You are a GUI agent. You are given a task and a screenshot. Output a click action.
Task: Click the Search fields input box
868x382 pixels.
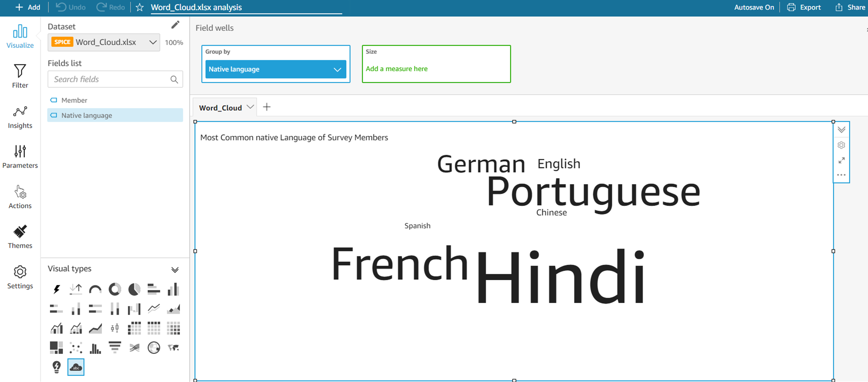(x=109, y=79)
